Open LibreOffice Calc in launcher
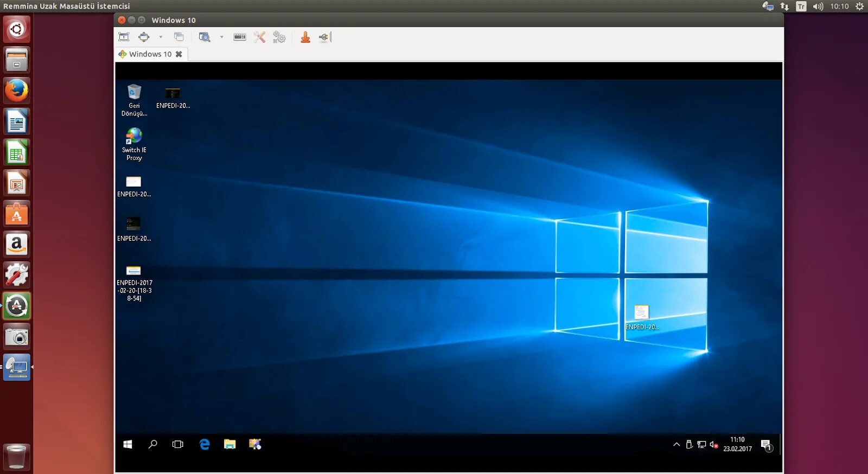The width and height of the screenshot is (868, 474). point(16,152)
